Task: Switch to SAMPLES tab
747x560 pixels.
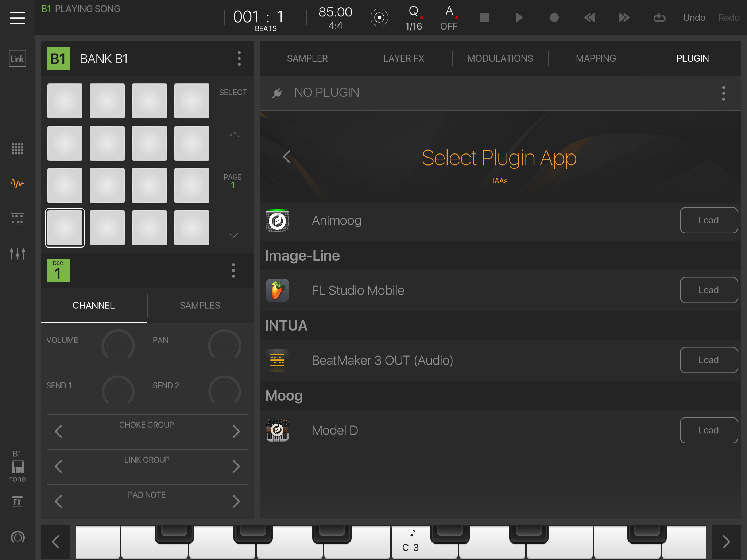Action: point(200,306)
